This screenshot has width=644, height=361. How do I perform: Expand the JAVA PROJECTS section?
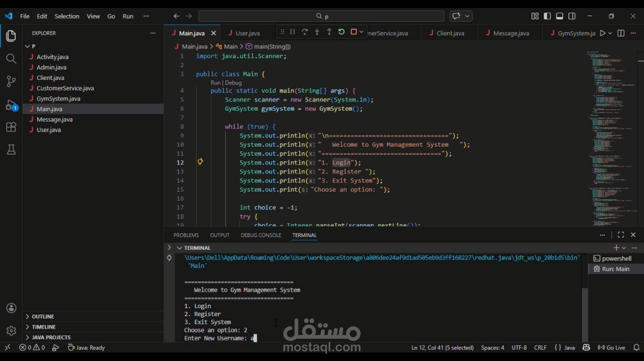pos(93,337)
